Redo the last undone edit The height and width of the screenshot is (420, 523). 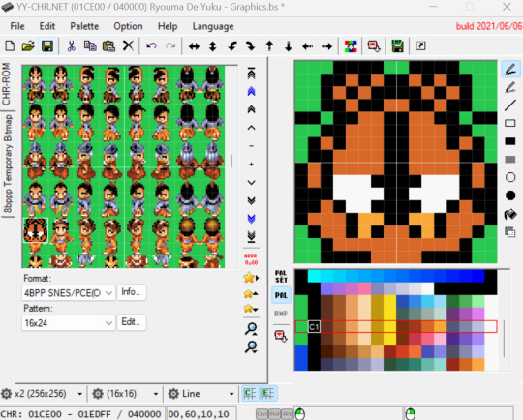click(x=170, y=46)
